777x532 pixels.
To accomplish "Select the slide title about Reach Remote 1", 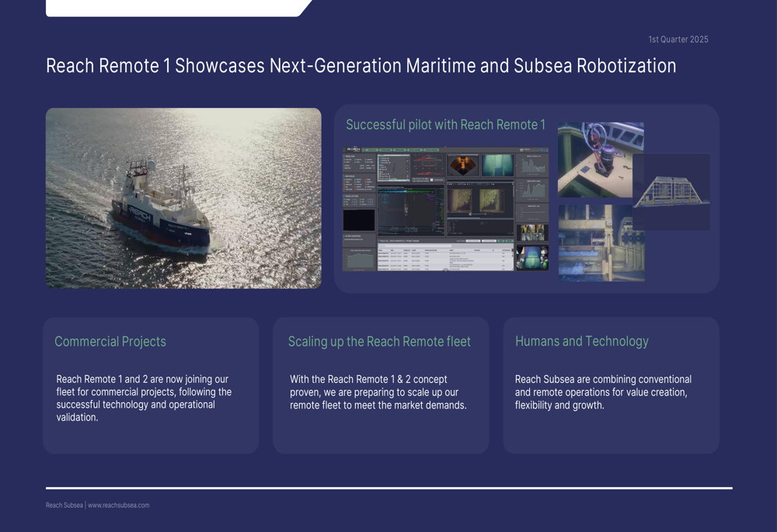I will pyautogui.click(x=361, y=66).
